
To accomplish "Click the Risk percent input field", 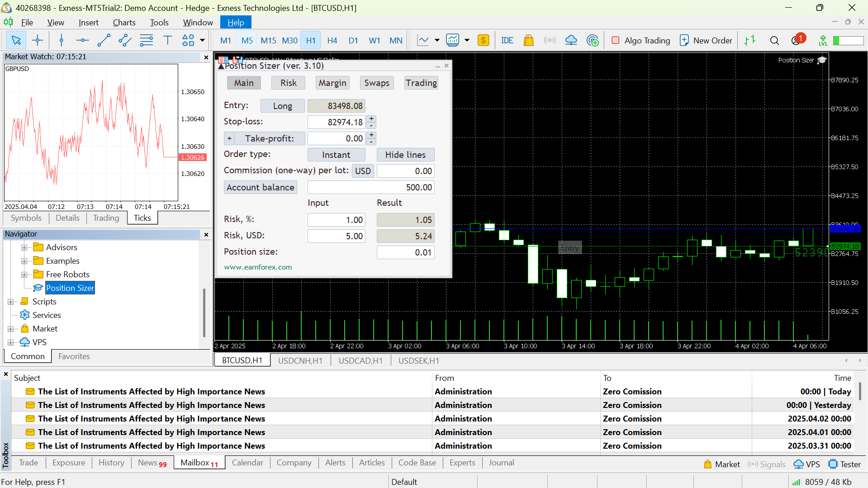I will click(x=336, y=220).
